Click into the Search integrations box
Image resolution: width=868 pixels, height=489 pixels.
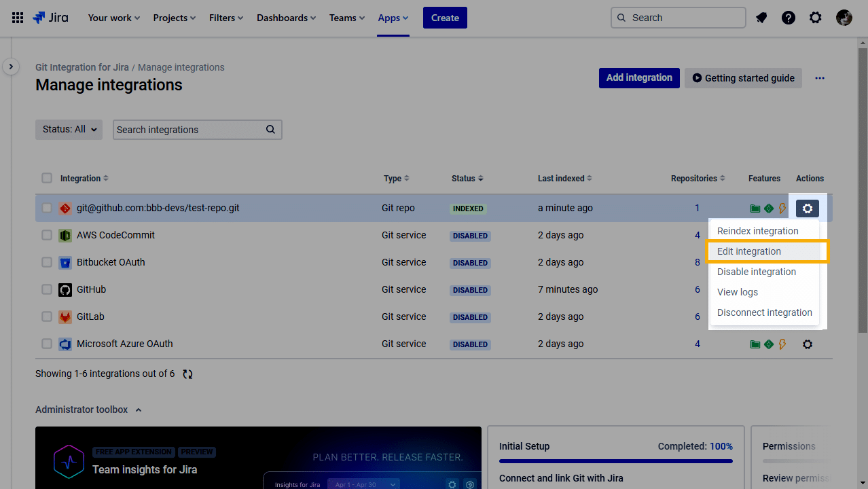pyautogui.click(x=197, y=130)
